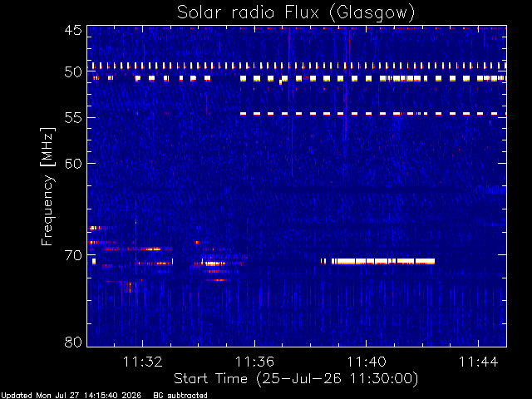Click the Updated timestamp text at bottom
The image size is (532, 399).
pyautogui.click(x=71, y=396)
